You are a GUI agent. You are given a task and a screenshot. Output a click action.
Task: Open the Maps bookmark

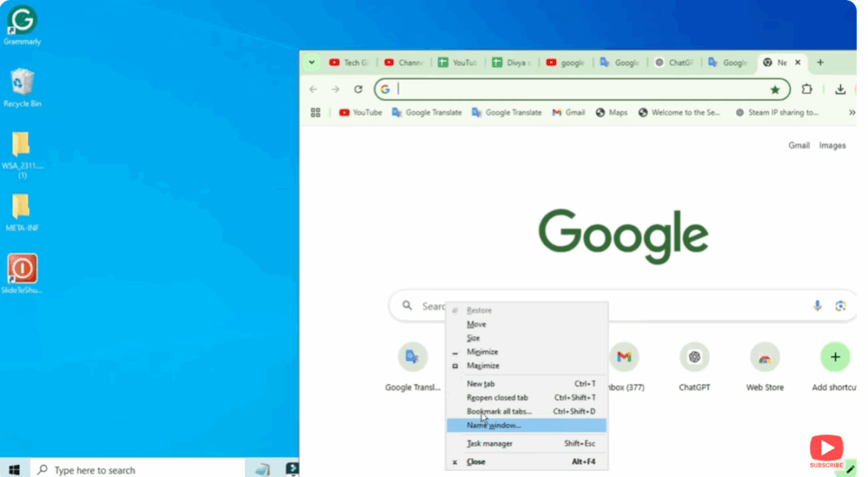click(612, 113)
